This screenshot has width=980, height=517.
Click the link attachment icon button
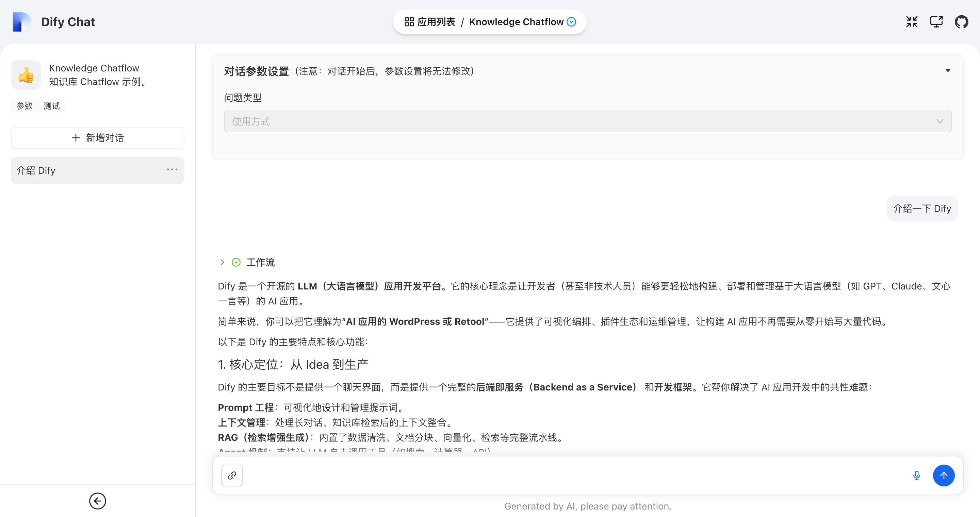(232, 475)
